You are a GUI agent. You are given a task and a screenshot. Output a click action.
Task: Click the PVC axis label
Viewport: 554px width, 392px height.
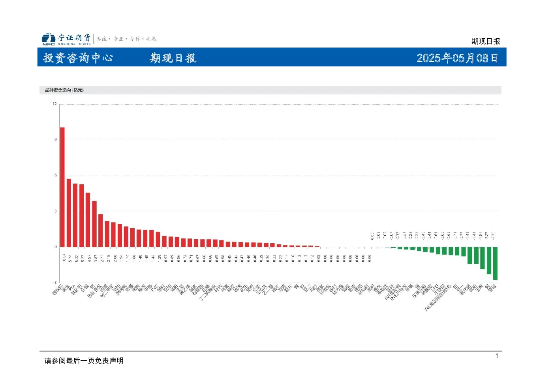pos(155,289)
